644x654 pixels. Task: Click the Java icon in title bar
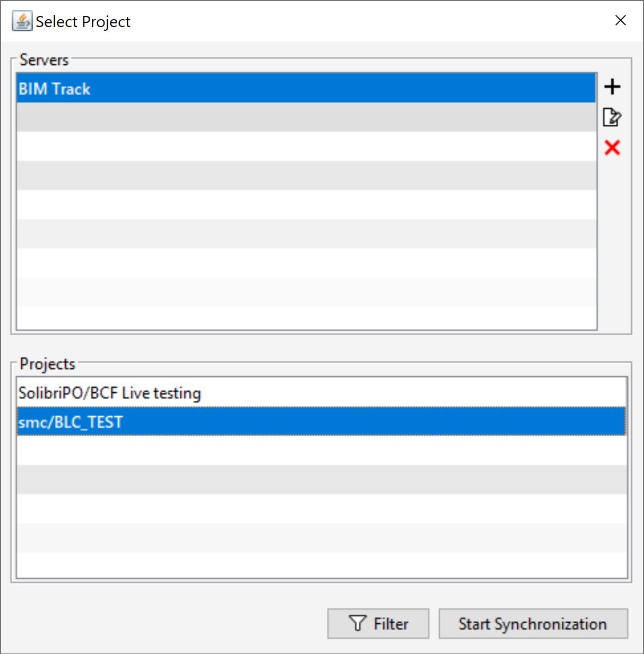click(x=22, y=21)
